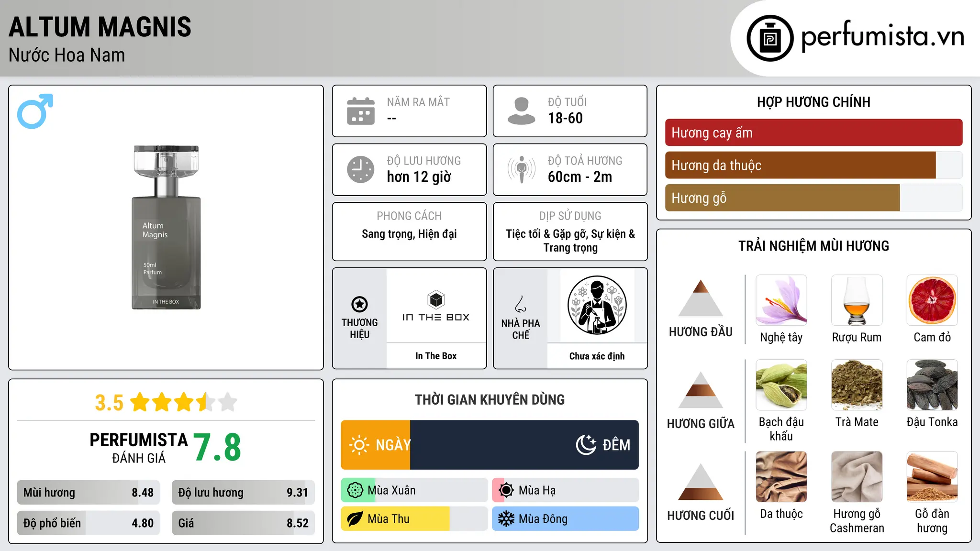Click the hơn 12 giờ longevity value
Screen dimensions: 980x551
pyautogui.click(x=419, y=177)
